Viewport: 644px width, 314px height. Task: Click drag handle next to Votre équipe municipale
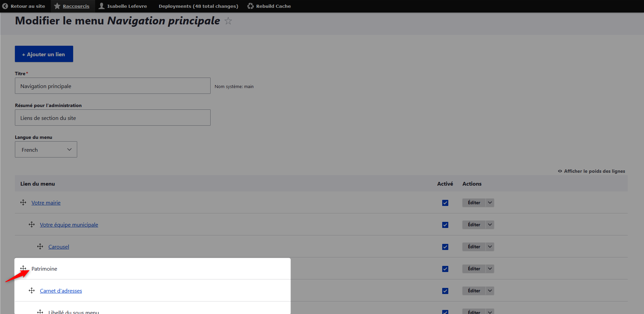pyautogui.click(x=31, y=225)
